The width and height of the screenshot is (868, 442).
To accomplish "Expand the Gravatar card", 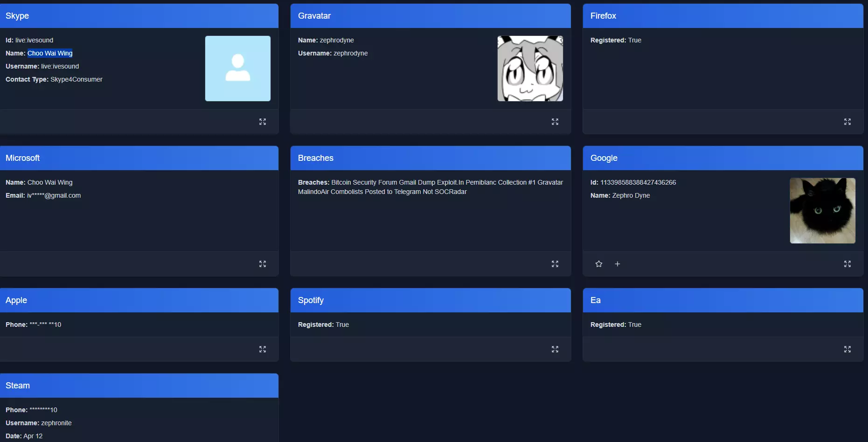I will click(x=555, y=122).
